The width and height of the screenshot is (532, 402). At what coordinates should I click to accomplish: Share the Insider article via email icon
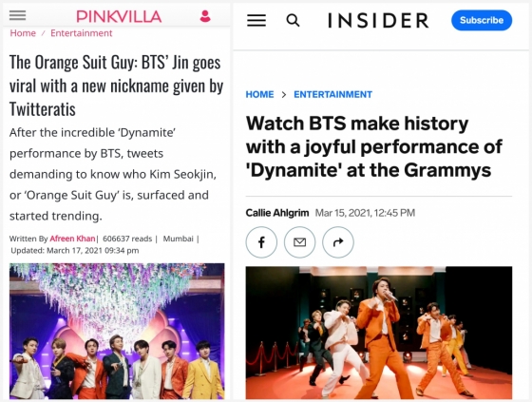(299, 242)
